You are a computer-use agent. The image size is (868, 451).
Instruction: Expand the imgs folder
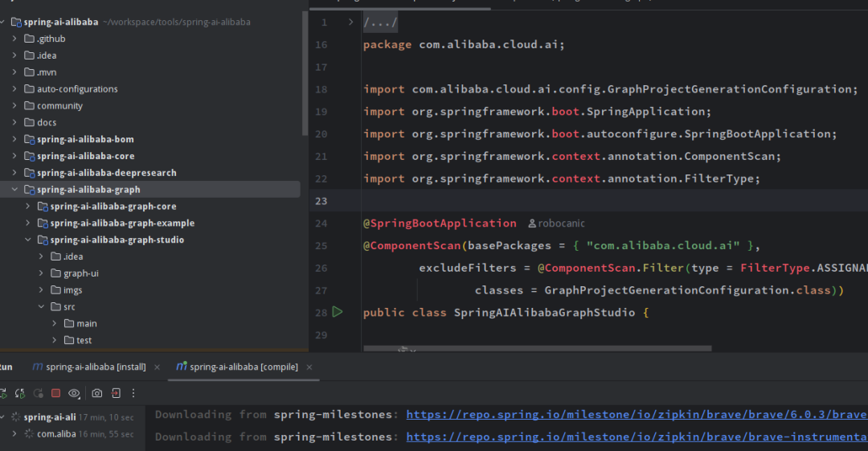[41, 289]
